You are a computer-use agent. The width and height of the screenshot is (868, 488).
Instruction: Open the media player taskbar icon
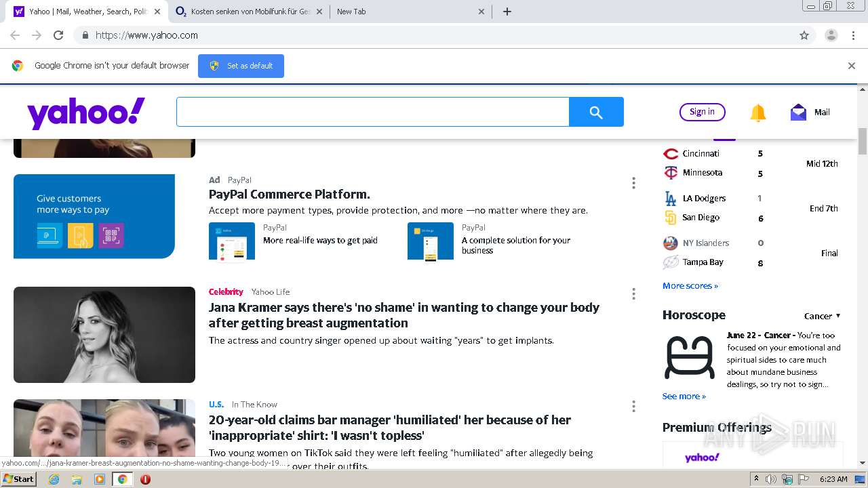[x=100, y=479]
